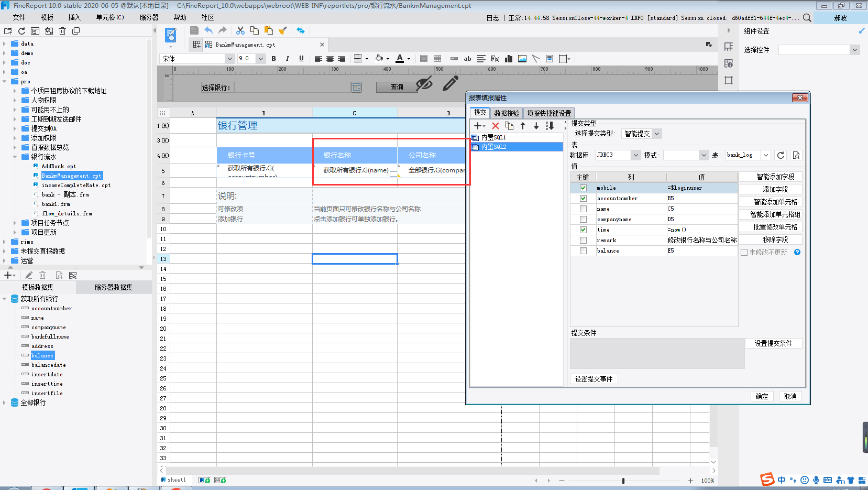Viewport: 868px width, 490px height.
Task: Delete selected submit item with red X
Action: coord(496,126)
